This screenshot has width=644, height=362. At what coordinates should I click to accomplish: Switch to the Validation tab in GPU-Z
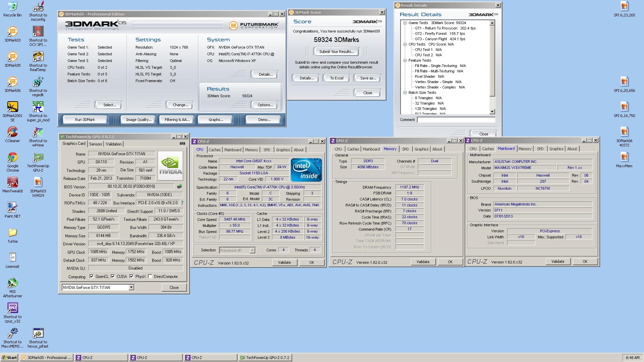pyautogui.click(x=114, y=144)
